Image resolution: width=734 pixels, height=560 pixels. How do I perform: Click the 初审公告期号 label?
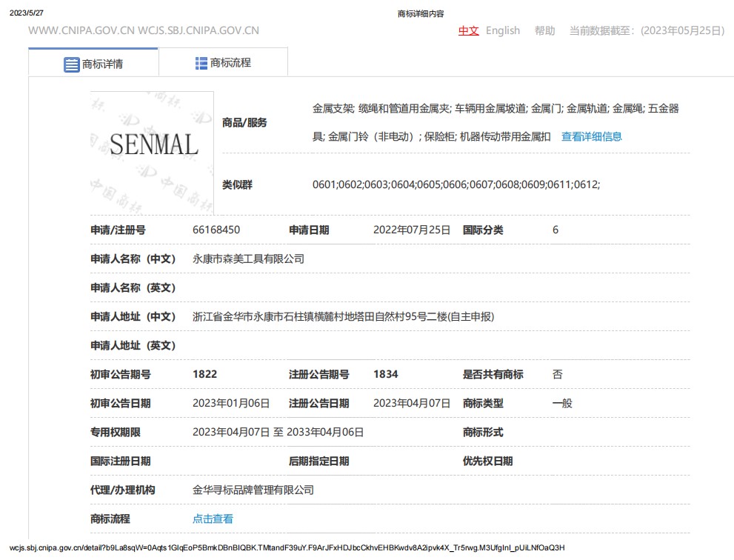pos(120,375)
